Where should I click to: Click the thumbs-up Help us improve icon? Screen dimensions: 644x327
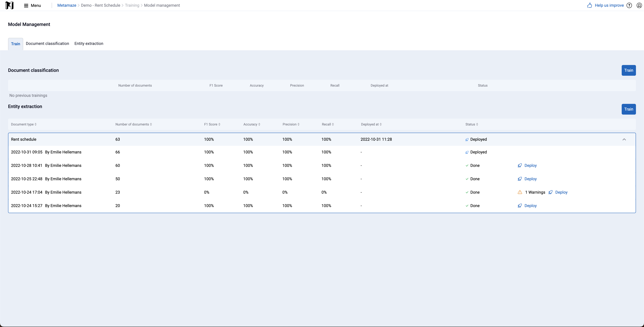pyautogui.click(x=589, y=5)
